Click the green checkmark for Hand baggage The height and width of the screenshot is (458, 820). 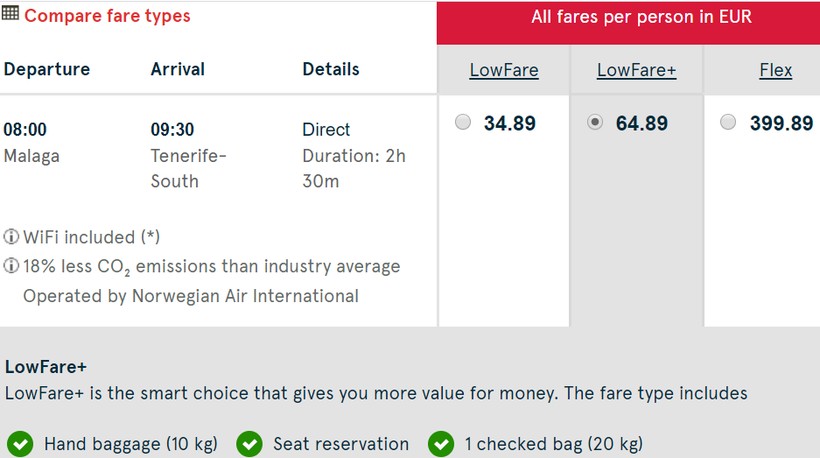19,444
